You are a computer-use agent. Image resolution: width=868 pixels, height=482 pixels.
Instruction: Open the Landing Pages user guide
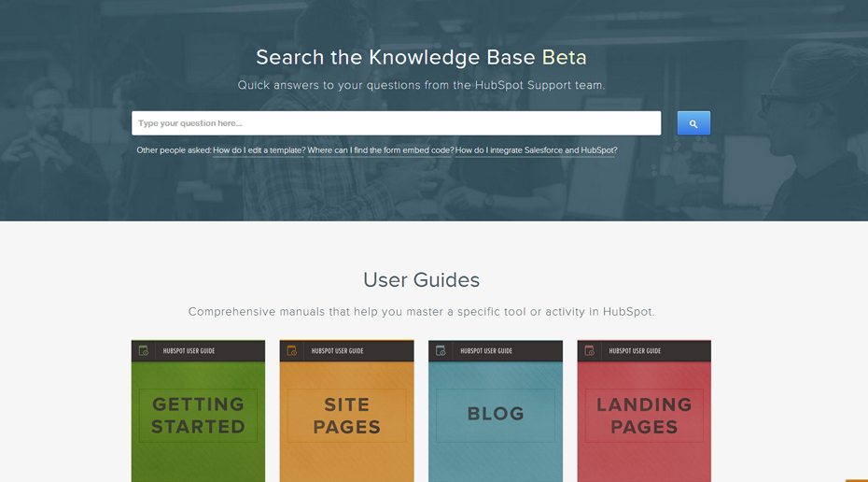(x=644, y=416)
